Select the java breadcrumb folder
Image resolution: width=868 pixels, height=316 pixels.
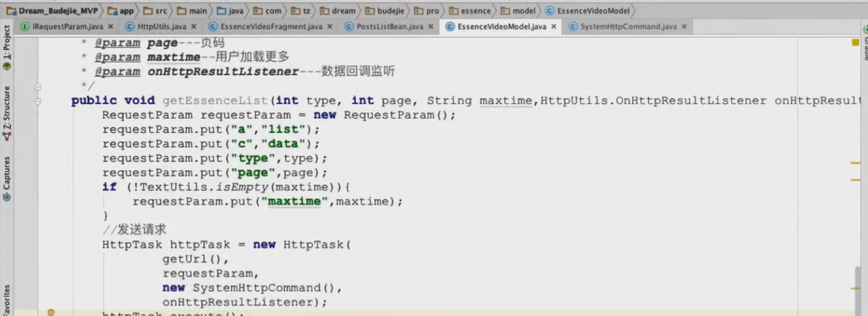(x=231, y=11)
